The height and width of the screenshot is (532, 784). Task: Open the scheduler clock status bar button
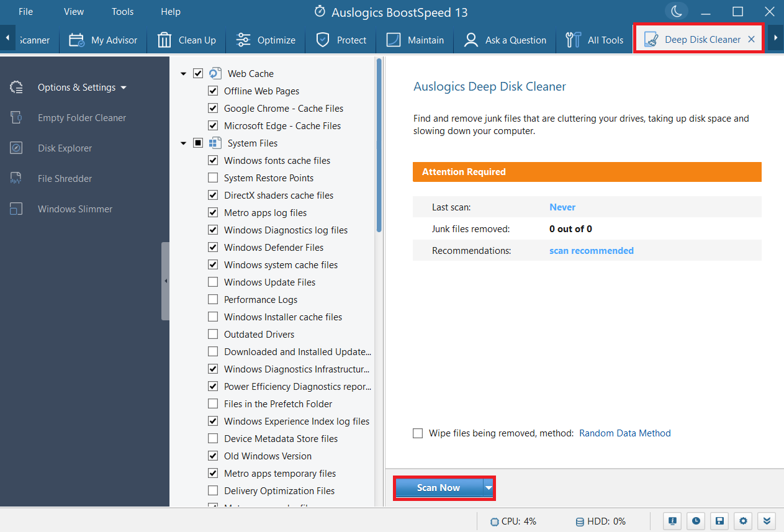[696, 521]
